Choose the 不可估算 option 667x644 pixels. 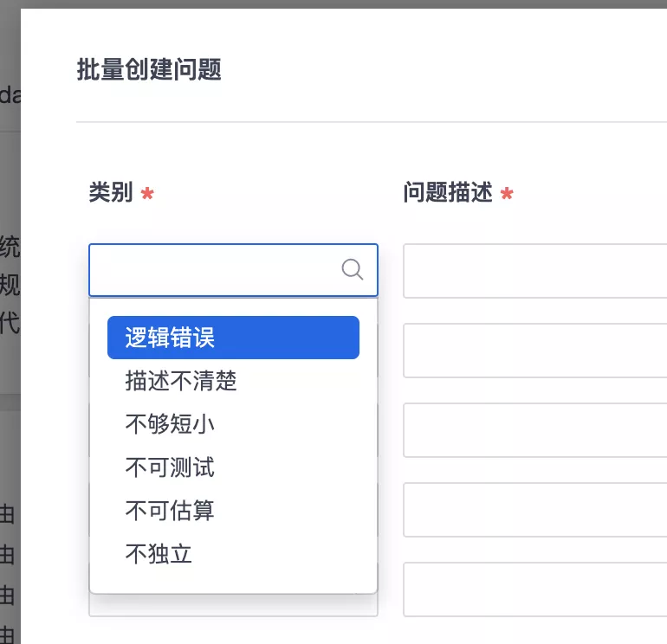tap(233, 511)
